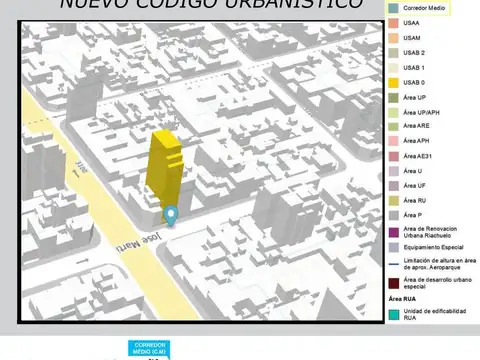This screenshot has height=360, width=480.
Task: Click the Área APH pink swatch
Action: coord(393,141)
